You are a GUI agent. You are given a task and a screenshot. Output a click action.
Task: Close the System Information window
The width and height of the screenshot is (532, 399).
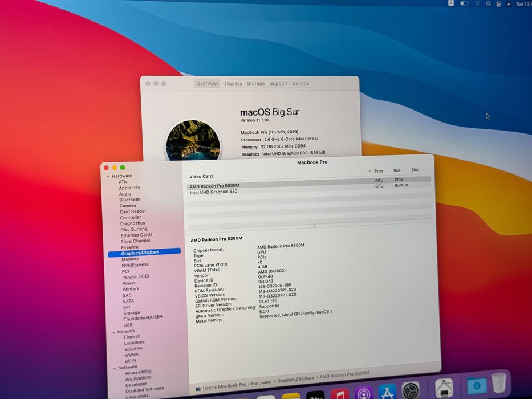pos(106,168)
